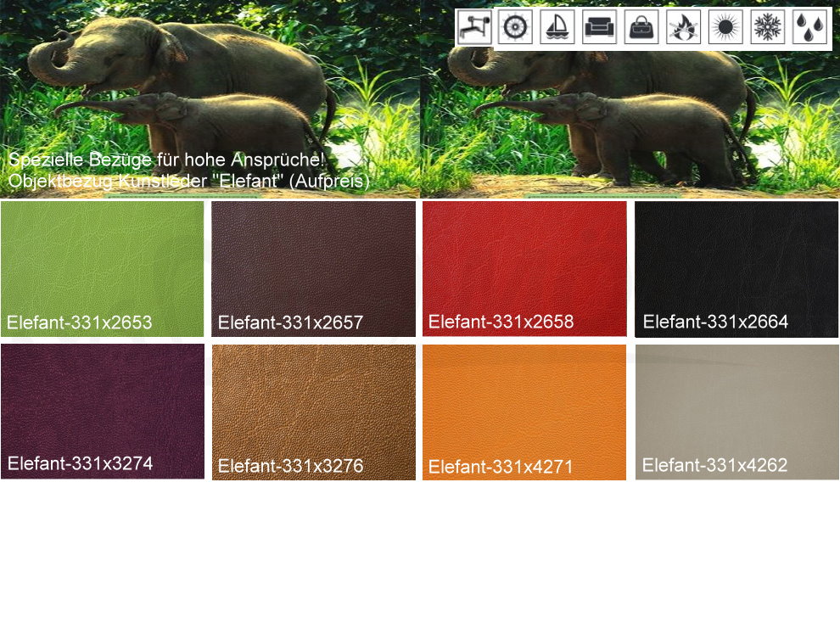
Task: Select the green Elefant-331x2653 swatch
Action: [103, 269]
